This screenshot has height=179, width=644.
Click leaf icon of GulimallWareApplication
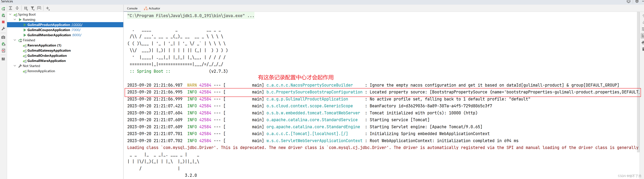tap(25, 61)
